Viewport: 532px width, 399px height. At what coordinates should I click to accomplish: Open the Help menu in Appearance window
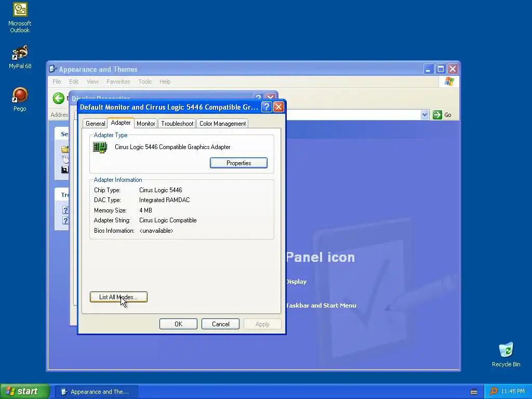coord(165,82)
